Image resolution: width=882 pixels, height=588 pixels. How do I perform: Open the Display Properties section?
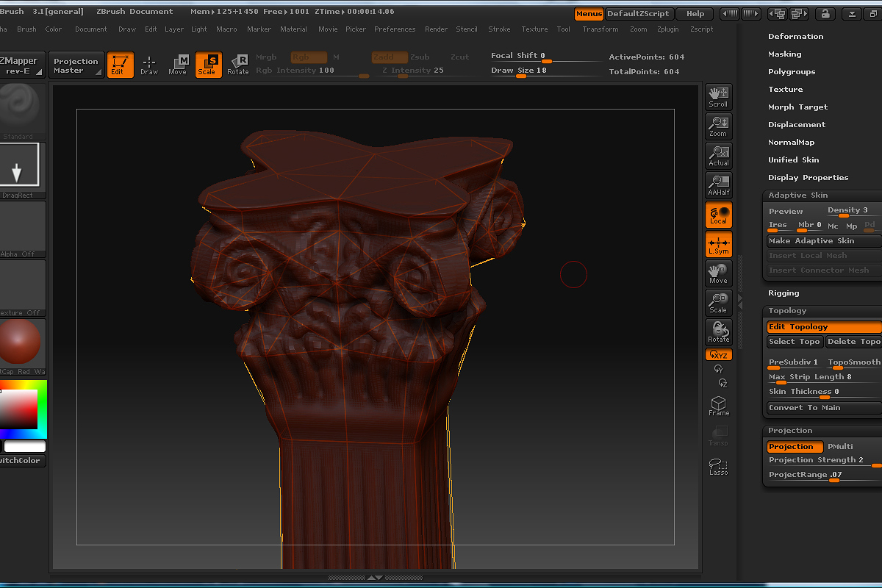(808, 177)
